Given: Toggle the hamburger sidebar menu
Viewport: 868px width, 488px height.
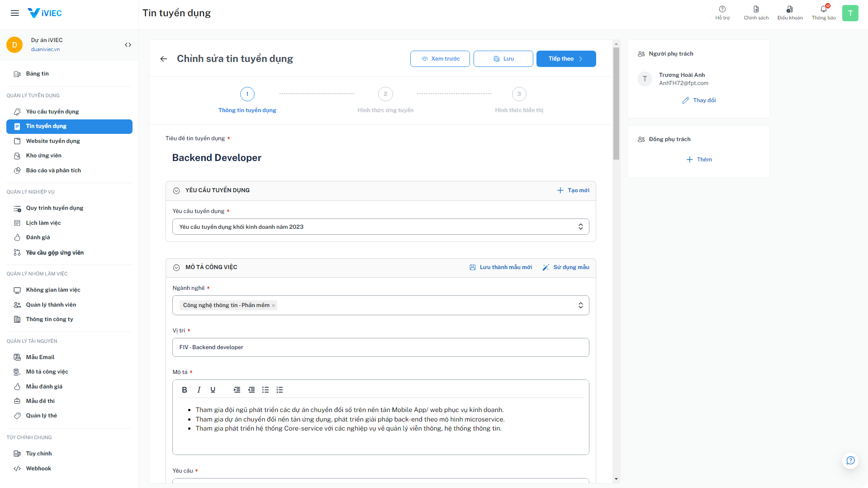Looking at the screenshot, I should 15,13.
